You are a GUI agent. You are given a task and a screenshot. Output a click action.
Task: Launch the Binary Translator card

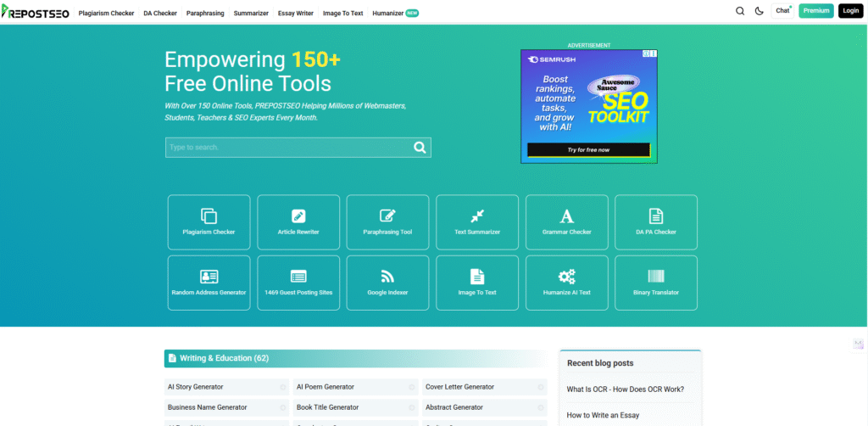click(x=656, y=283)
